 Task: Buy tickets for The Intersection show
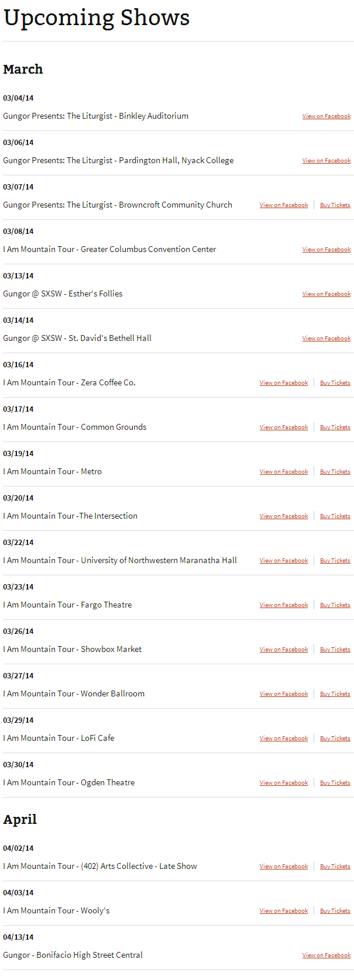click(x=335, y=516)
